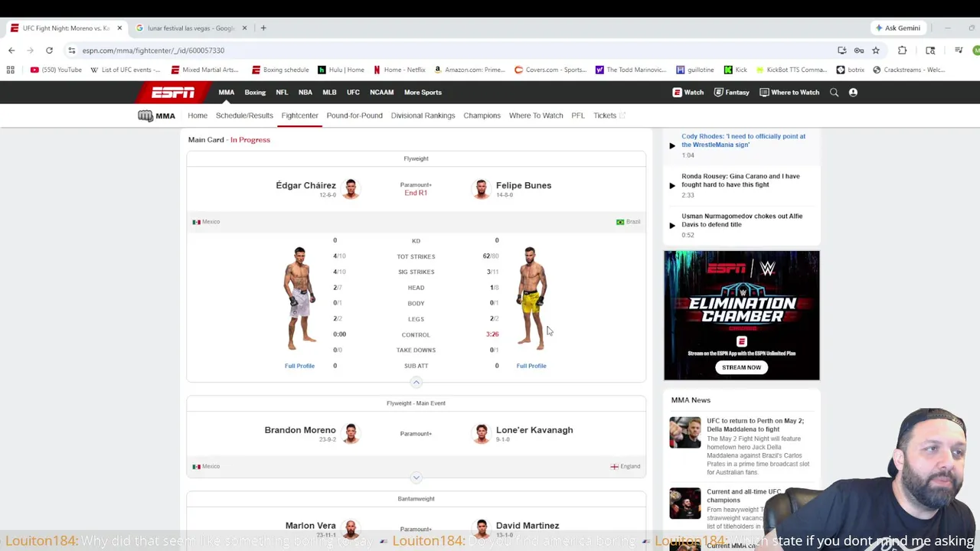Open the MLB menu item

[329, 93]
